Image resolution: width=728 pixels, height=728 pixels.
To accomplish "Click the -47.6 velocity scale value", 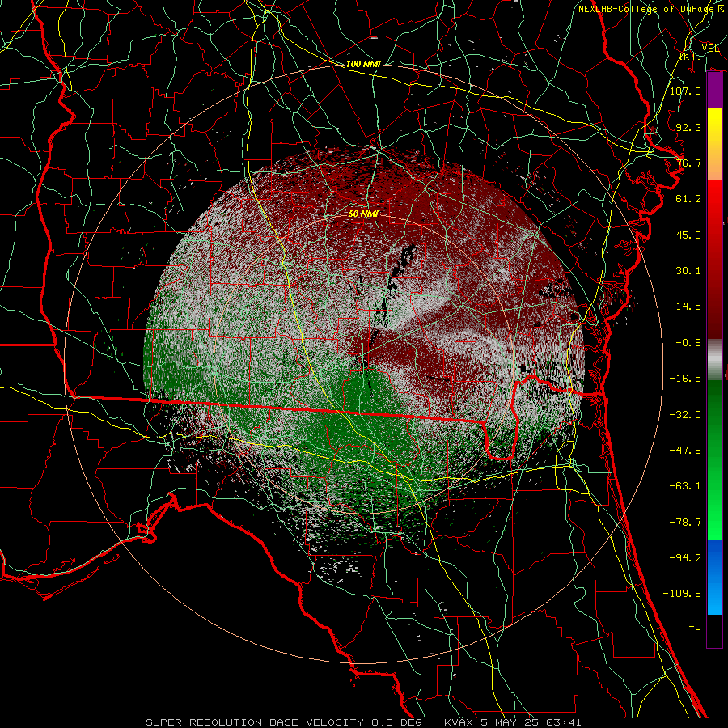I will tap(685, 451).
